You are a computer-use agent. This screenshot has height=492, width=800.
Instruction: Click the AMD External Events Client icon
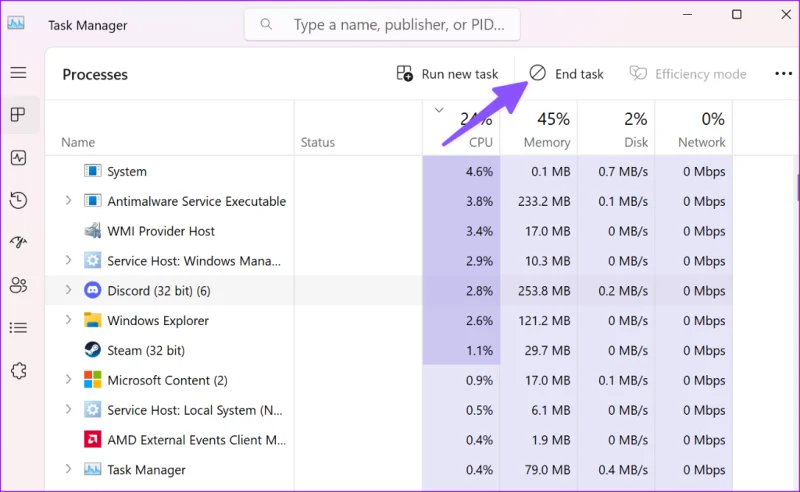pos(92,439)
